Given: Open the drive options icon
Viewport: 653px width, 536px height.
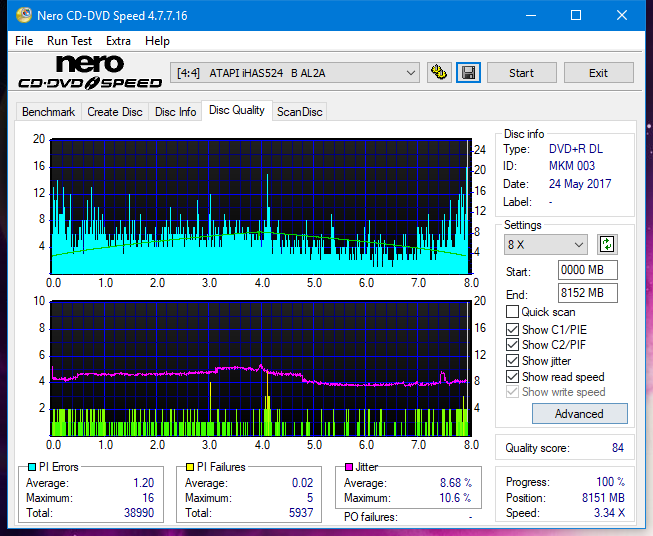Looking at the screenshot, I should coord(439,73).
